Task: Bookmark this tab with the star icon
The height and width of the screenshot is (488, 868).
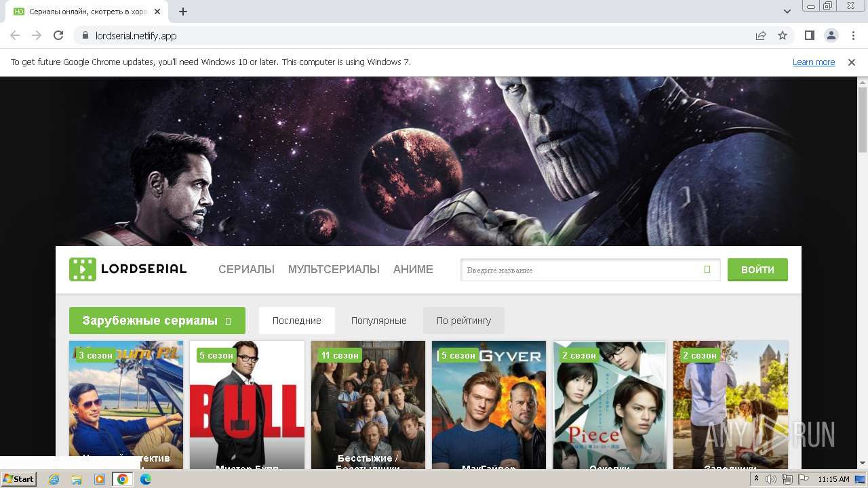Action: [x=783, y=35]
